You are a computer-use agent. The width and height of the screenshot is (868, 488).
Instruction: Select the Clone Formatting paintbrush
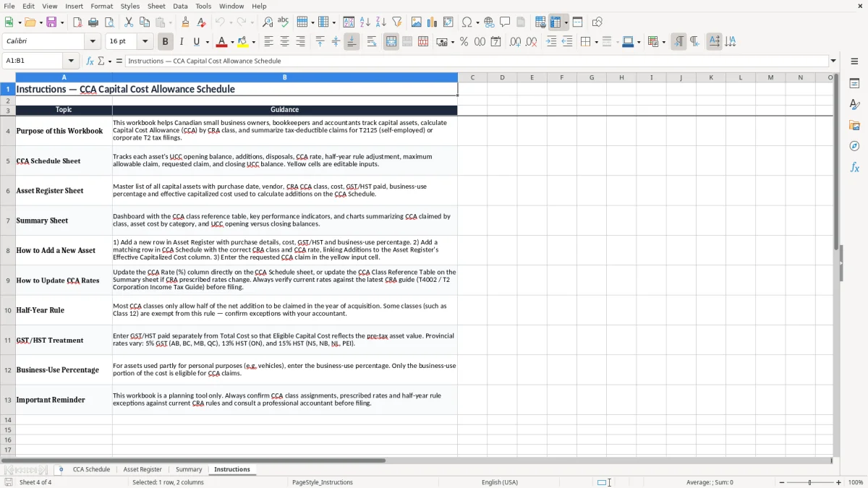coord(185,22)
